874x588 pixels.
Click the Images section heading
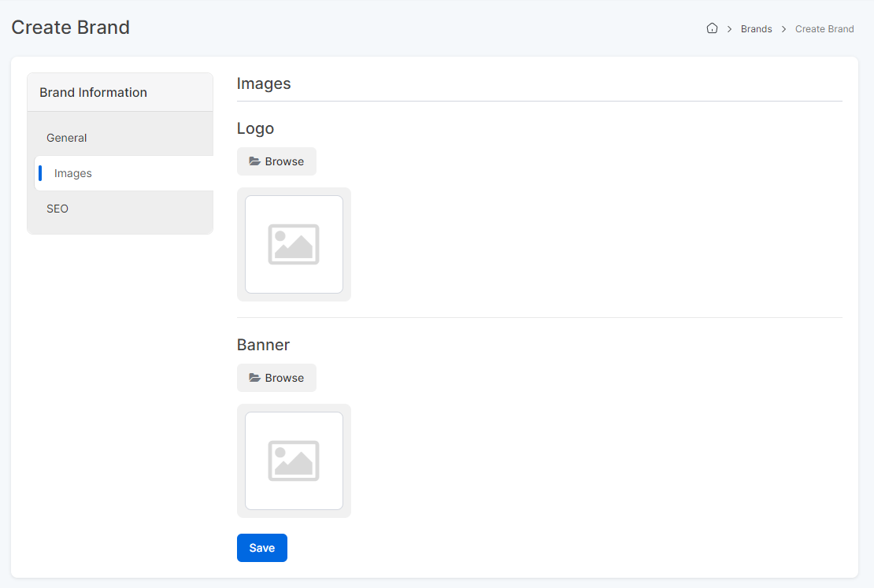(264, 83)
